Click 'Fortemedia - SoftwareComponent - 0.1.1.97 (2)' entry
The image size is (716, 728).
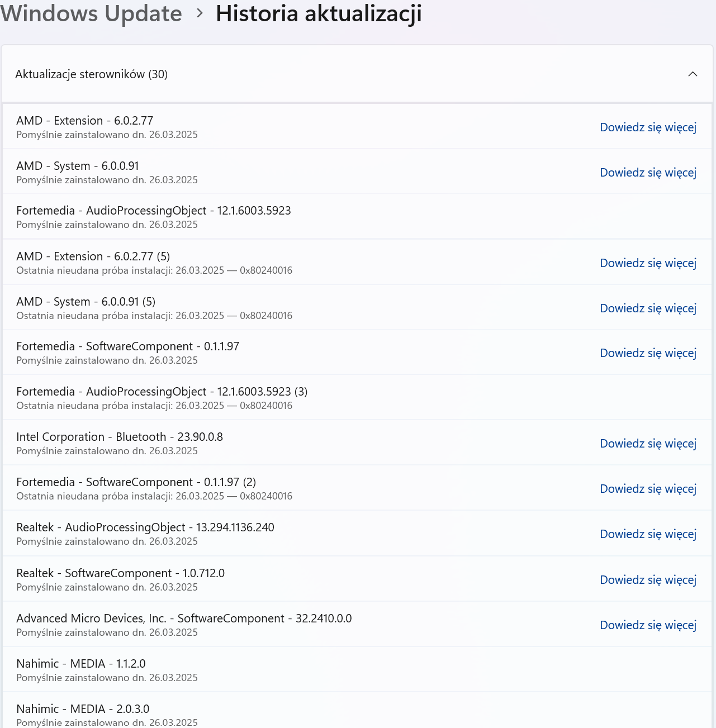coord(357,488)
